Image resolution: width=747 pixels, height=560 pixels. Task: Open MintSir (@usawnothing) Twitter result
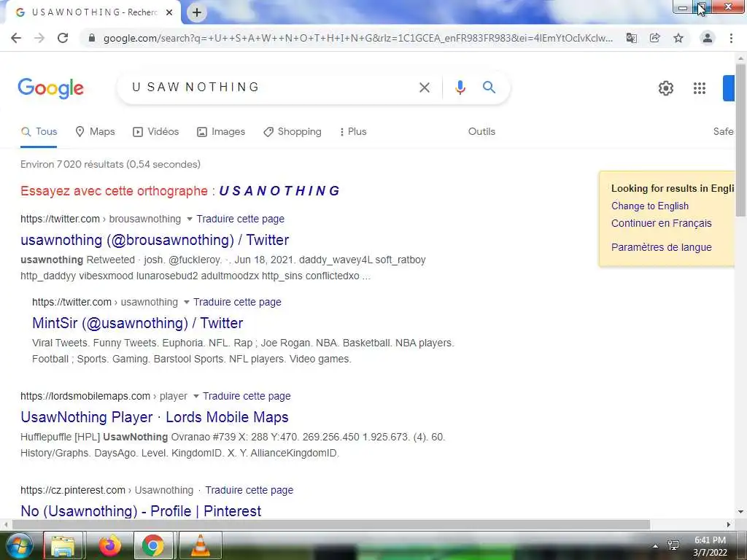pyautogui.click(x=138, y=323)
